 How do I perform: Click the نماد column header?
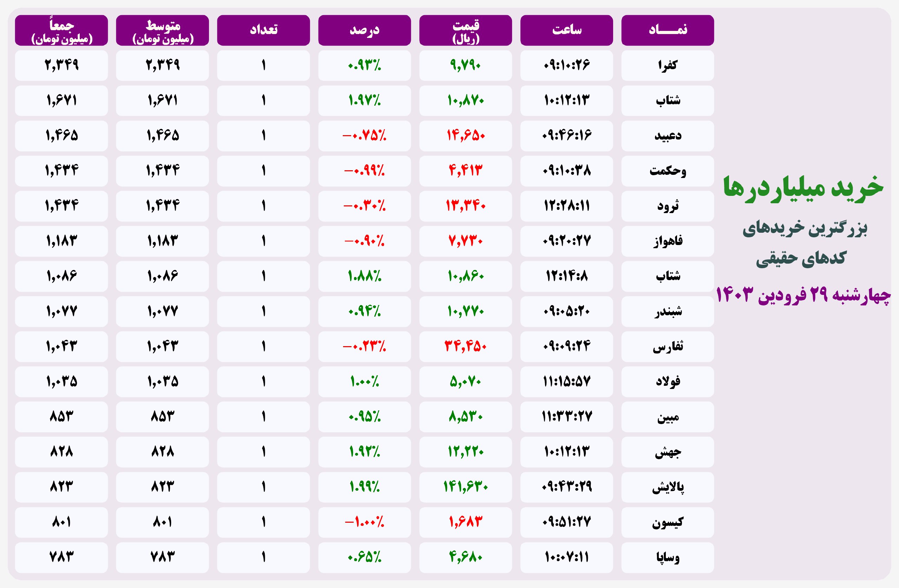(668, 30)
